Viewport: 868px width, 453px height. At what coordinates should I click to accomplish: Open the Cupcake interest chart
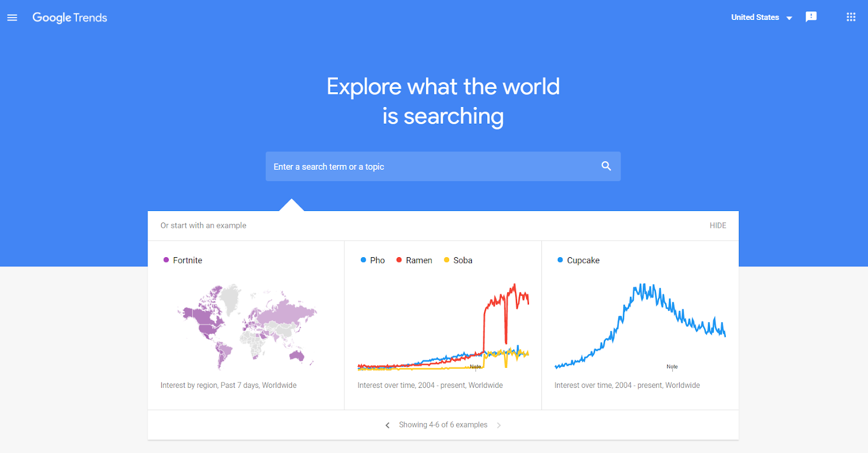640,327
